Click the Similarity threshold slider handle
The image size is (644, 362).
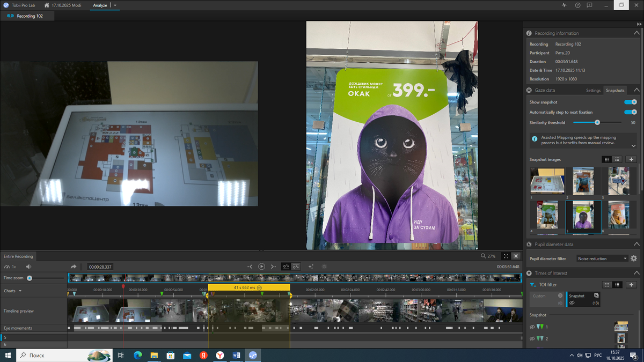coord(597,122)
